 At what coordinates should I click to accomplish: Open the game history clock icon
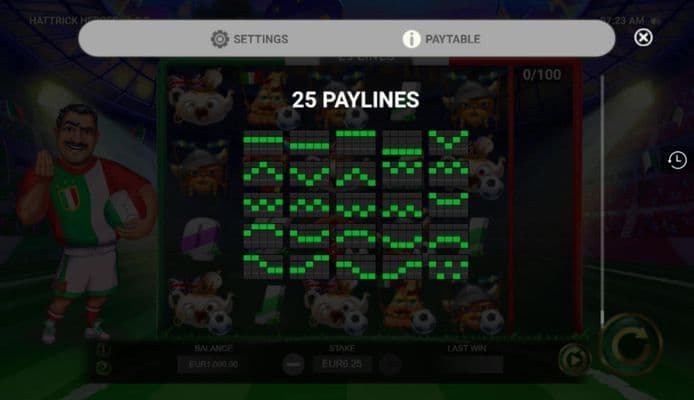click(677, 160)
